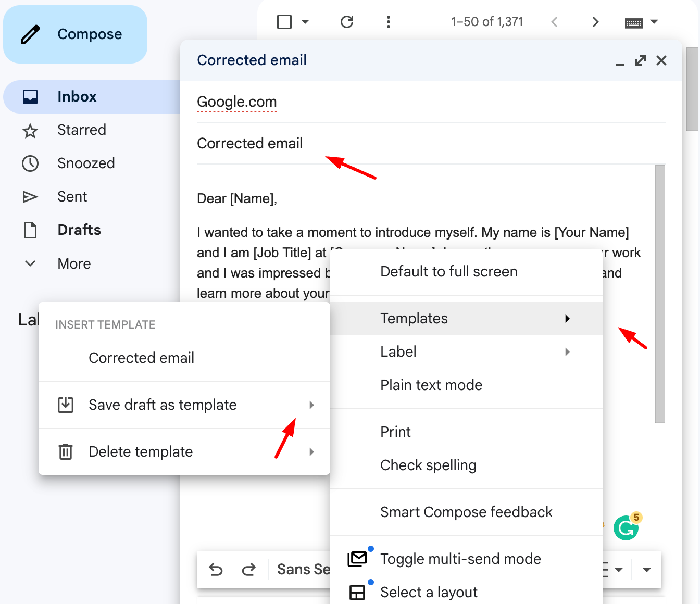
Task: Toggle multi-send mode
Action: tap(460, 559)
